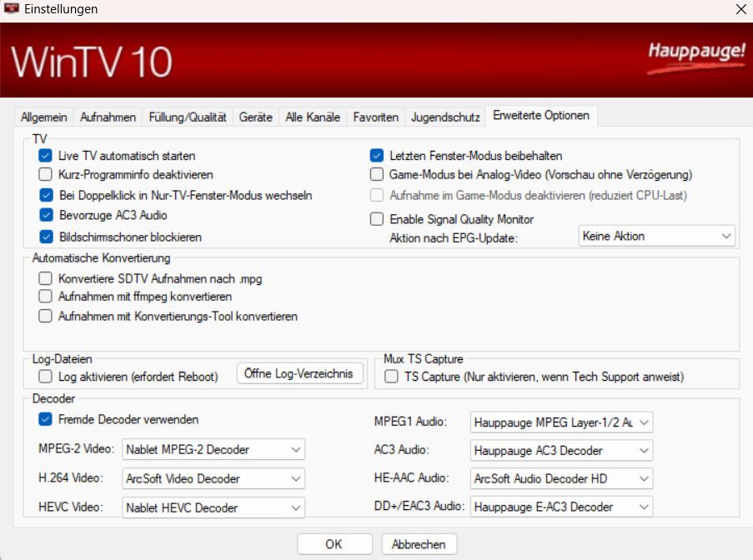Viewport: 753px width, 560px height.
Task: Expand the AC3 Audio decoder dropdown
Action: pyautogui.click(x=561, y=451)
